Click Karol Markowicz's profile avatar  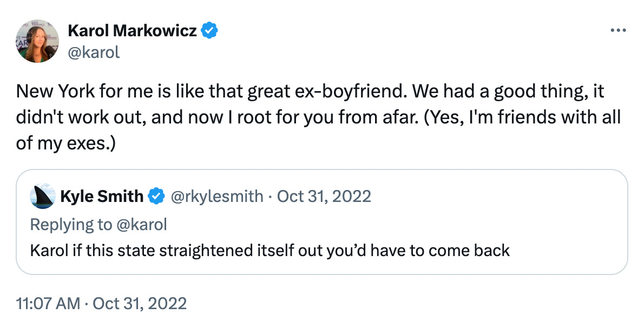(37, 41)
